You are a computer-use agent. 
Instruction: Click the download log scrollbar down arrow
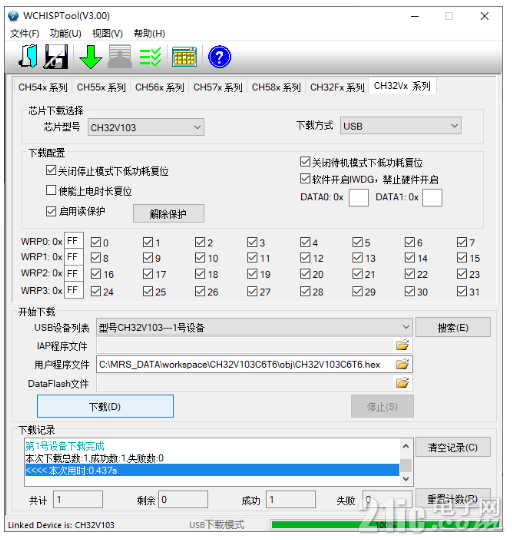tap(406, 479)
